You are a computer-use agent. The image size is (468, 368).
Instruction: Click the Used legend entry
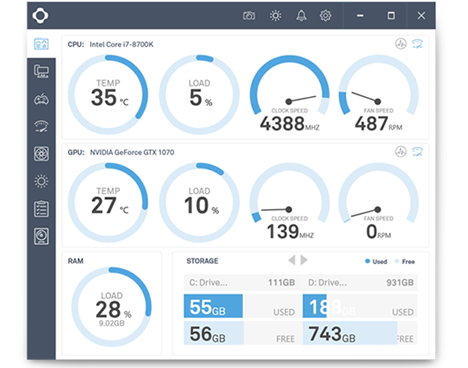tap(376, 262)
